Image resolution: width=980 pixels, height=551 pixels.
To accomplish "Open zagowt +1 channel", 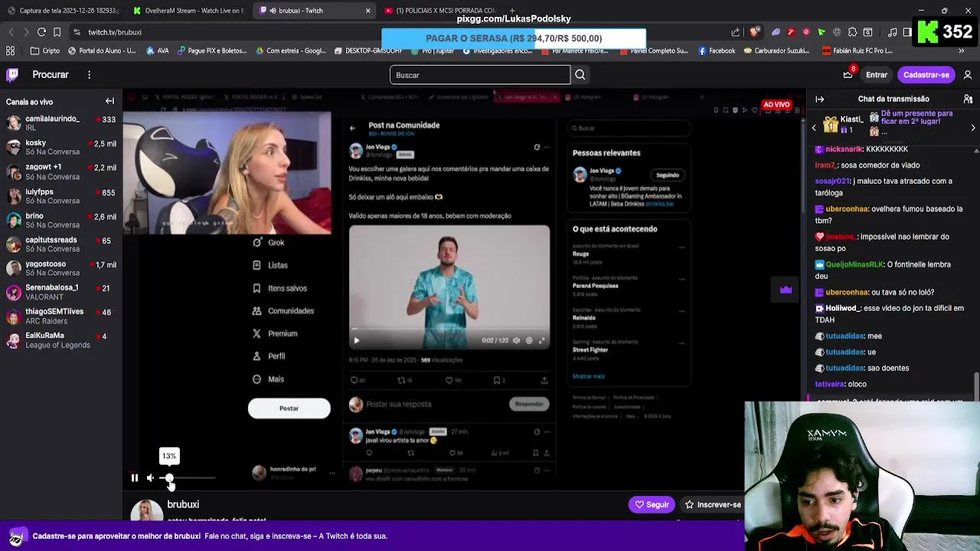I will pos(61,171).
